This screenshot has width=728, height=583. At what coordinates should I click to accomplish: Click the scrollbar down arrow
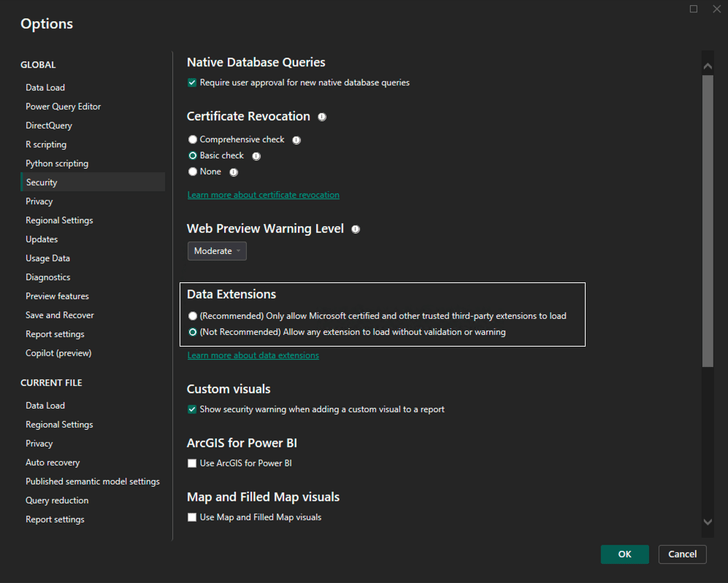(x=707, y=522)
